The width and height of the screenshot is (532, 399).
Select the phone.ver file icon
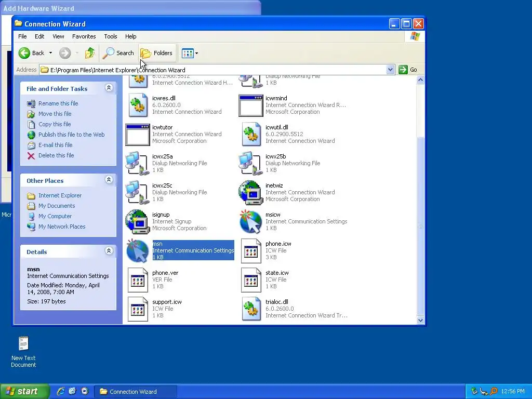138,280
